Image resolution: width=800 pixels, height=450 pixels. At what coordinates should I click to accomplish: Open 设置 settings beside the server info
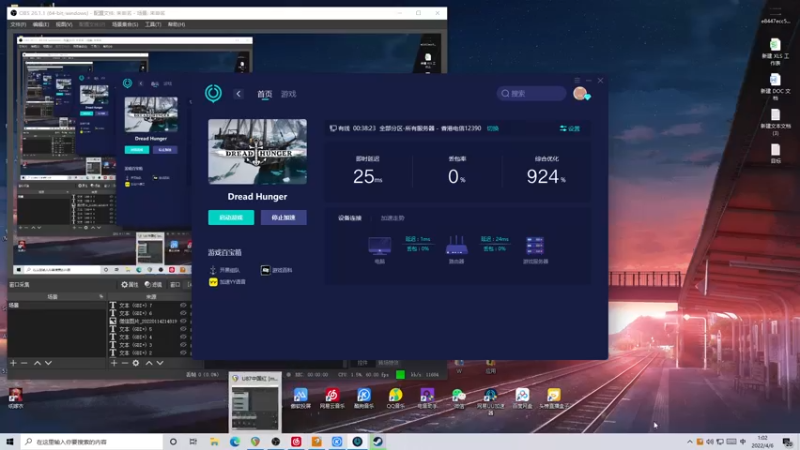tap(570, 129)
